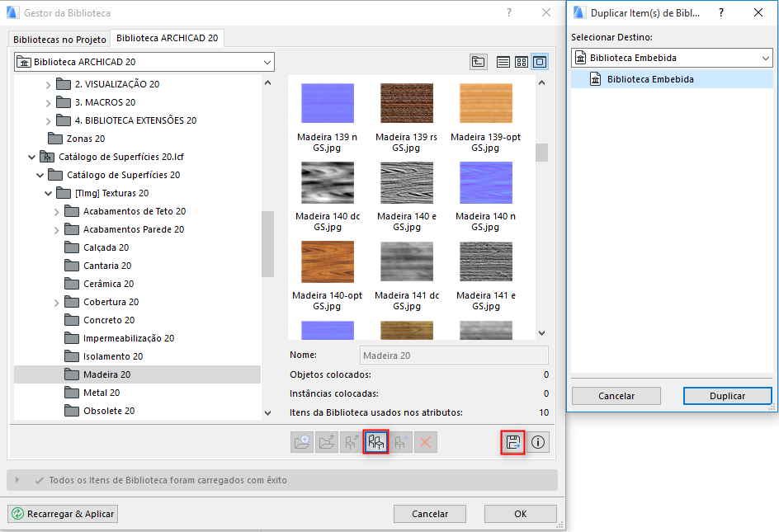This screenshot has width=779, height=532.
Task: Expand the Acabamentos Parede 20 folder
Action: click(x=57, y=230)
